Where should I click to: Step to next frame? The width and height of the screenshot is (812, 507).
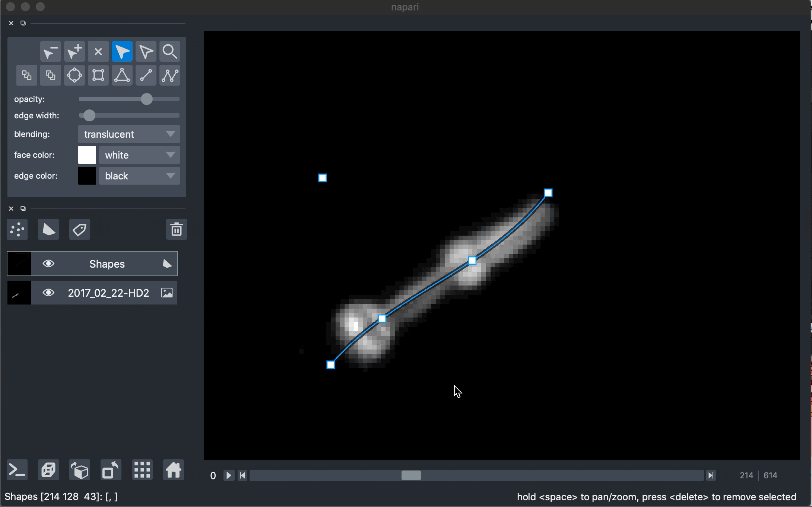click(x=711, y=475)
